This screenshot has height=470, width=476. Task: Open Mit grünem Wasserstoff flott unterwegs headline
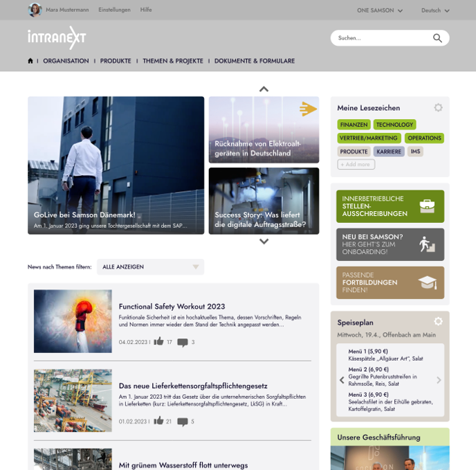[183, 465]
